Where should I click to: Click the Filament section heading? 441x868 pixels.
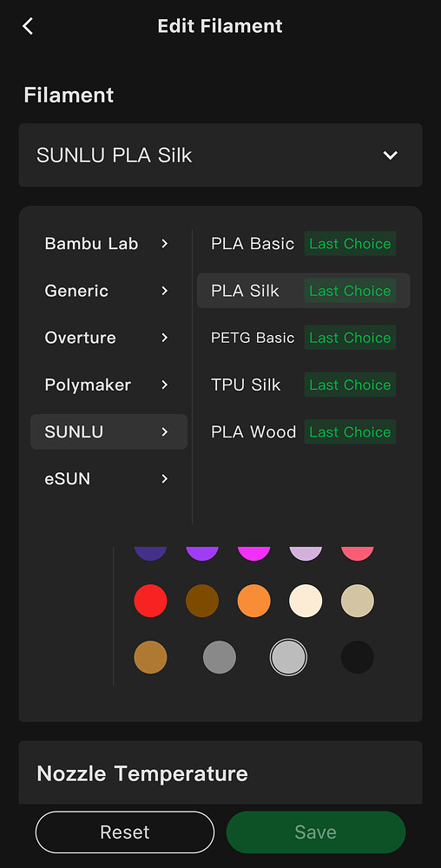coord(69,95)
